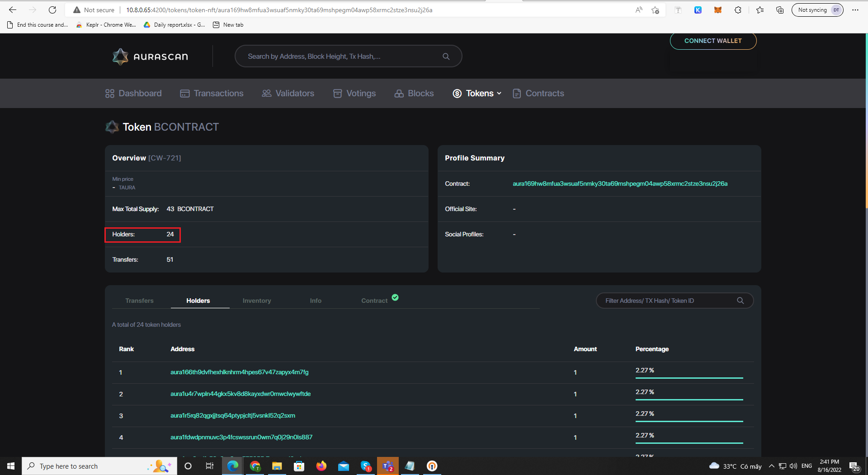Open the Dashboard page
This screenshot has width=868, height=475.
click(x=133, y=94)
